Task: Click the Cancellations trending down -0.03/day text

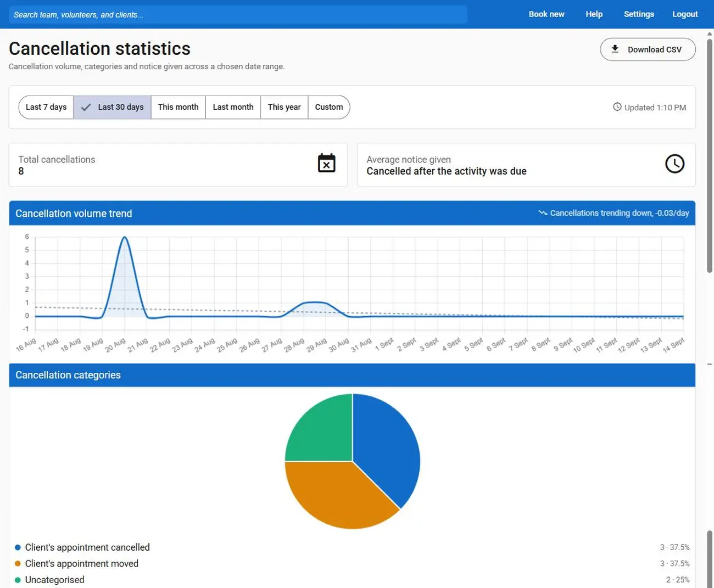Action: point(620,213)
